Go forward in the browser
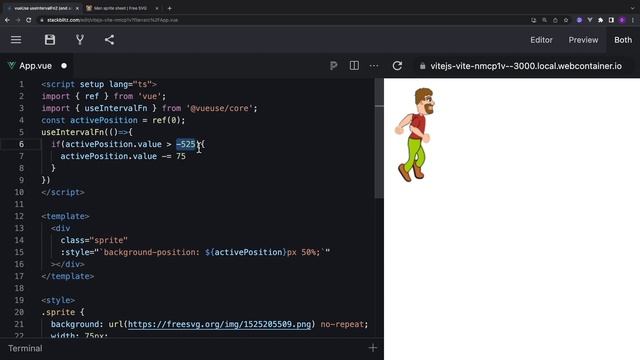Image resolution: width=640 pixels, height=360 pixels. click(x=18, y=20)
